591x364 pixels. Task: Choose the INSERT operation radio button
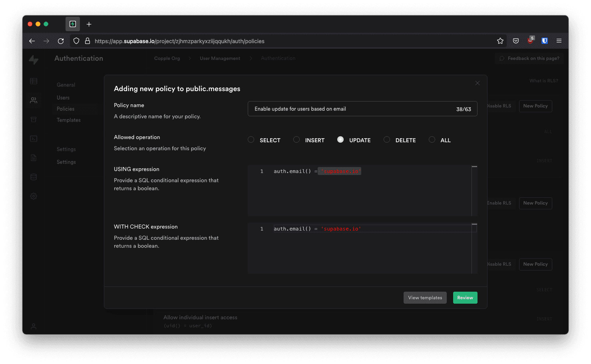pos(296,140)
